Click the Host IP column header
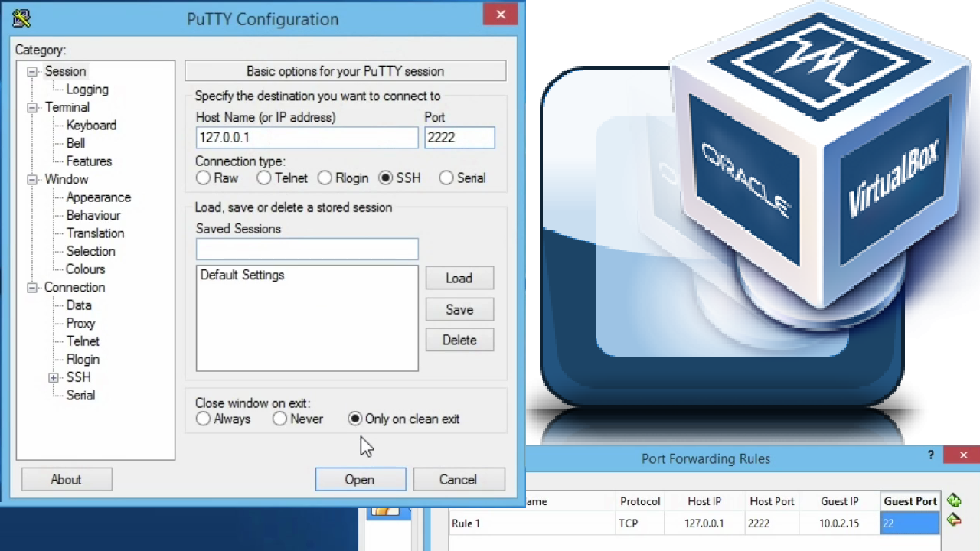Image resolution: width=980 pixels, height=551 pixels. 704,501
